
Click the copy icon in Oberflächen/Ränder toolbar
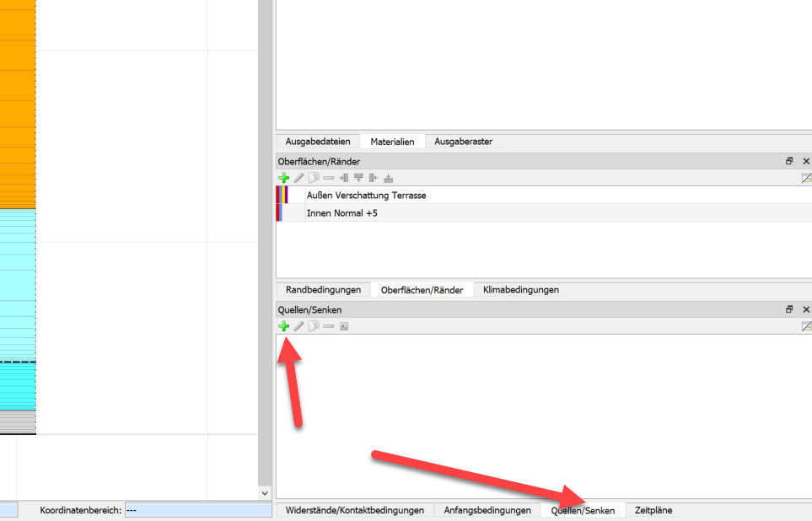(314, 178)
